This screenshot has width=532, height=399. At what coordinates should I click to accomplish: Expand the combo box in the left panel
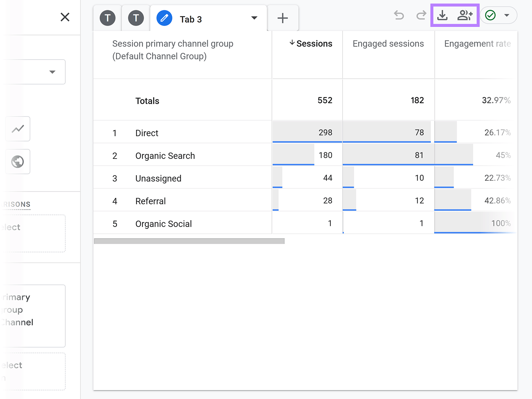pos(52,72)
